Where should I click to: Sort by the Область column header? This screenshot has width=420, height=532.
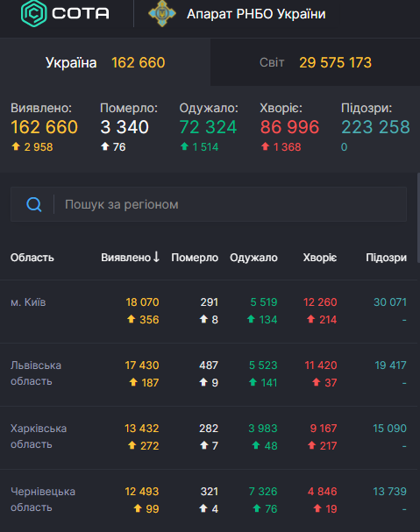pyautogui.click(x=32, y=258)
